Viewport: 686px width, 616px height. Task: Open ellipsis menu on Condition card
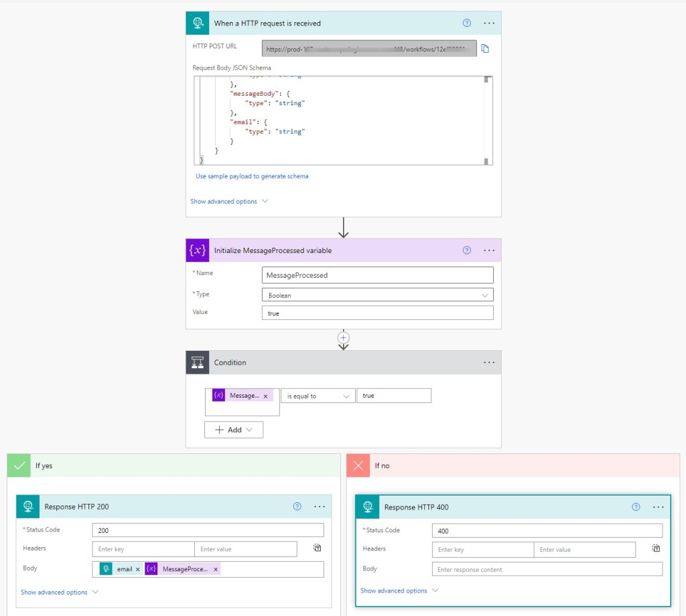(489, 362)
